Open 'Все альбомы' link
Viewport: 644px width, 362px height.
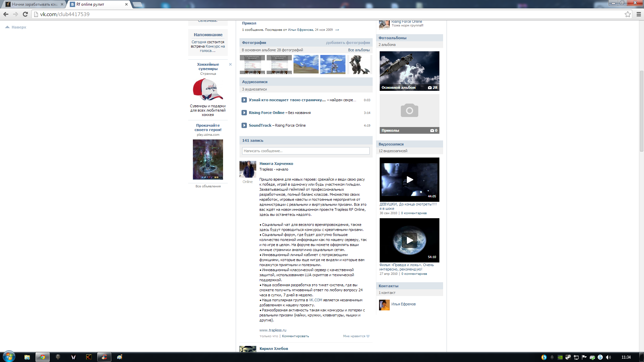(x=359, y=50)
